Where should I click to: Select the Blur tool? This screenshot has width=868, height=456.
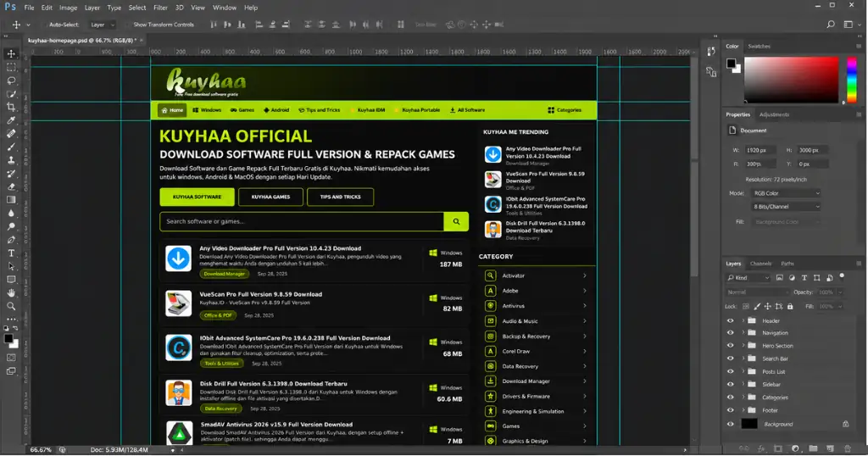click(x=11, y=213)
